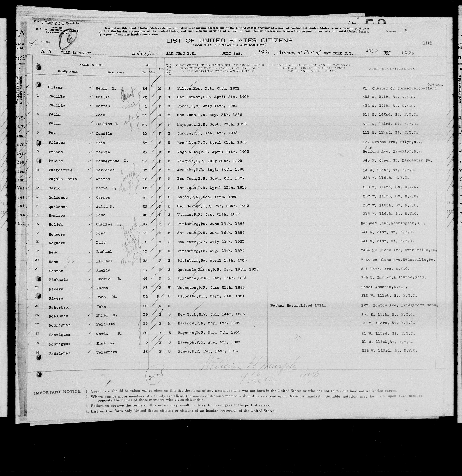This screenshot has height=476, width=462.
Task: Click the given name "Juana"
Action: point(102,288)
